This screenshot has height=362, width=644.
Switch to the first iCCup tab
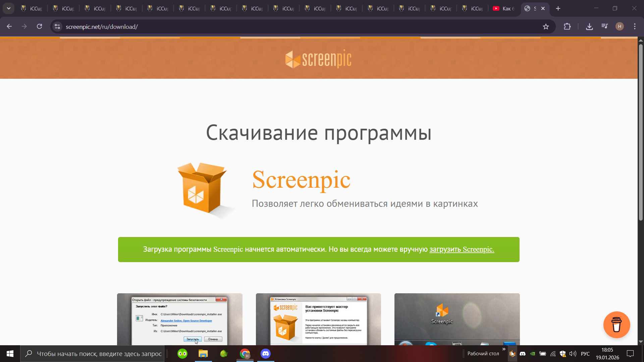pos(32,8)
